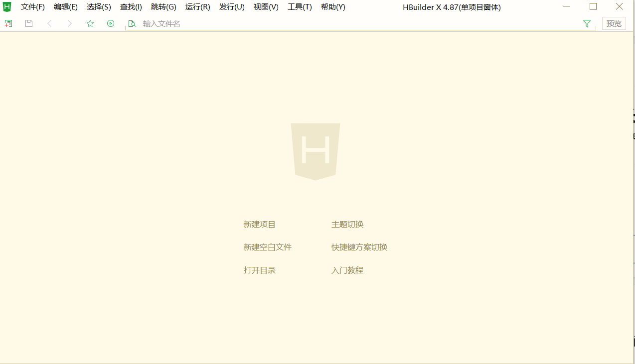Viewport: 635px width, 364px height.
Task: Click the star bookmark icon
Action: click(x=90, y=23)
